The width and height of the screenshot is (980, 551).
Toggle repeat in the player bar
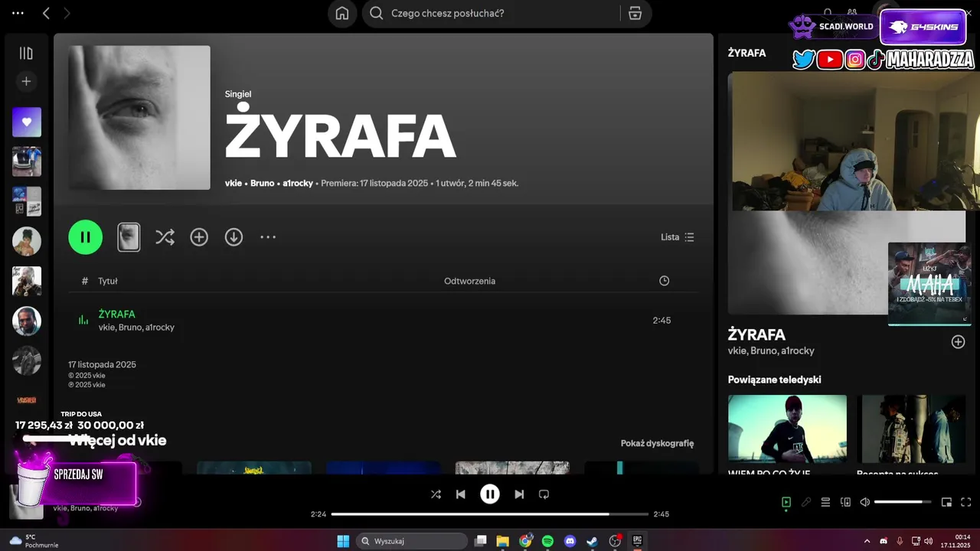point(544,494)
